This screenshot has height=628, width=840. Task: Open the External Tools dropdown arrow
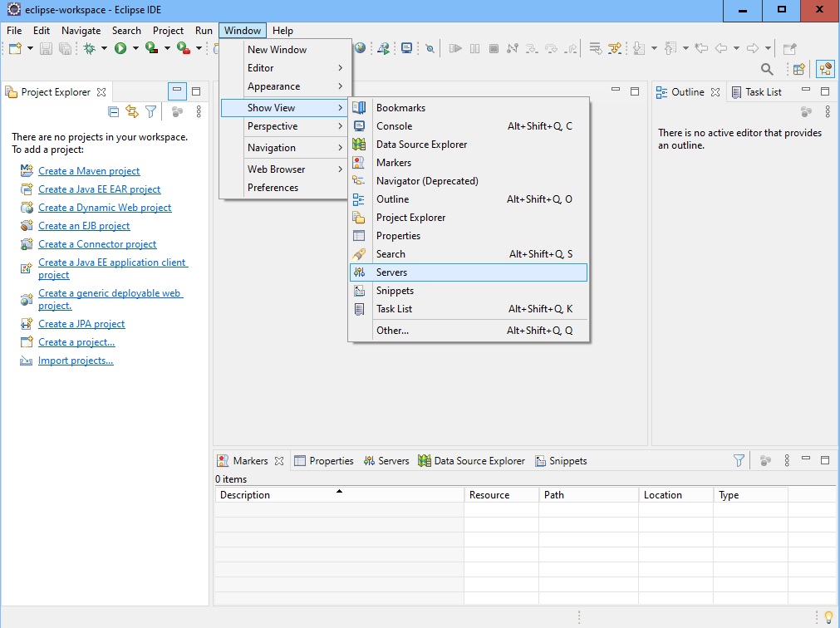pyautogui.click(x=199, y=49)
